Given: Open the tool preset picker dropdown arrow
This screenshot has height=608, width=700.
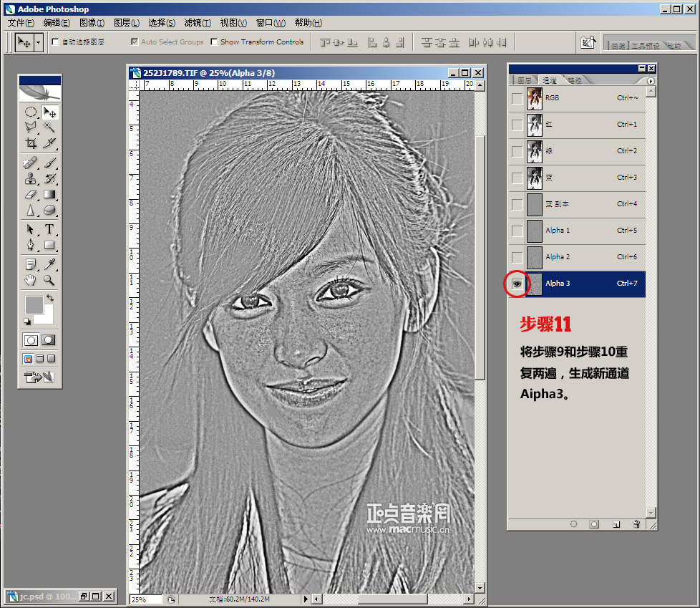Looking at the screenshot, I should click(x=38, y=42).
